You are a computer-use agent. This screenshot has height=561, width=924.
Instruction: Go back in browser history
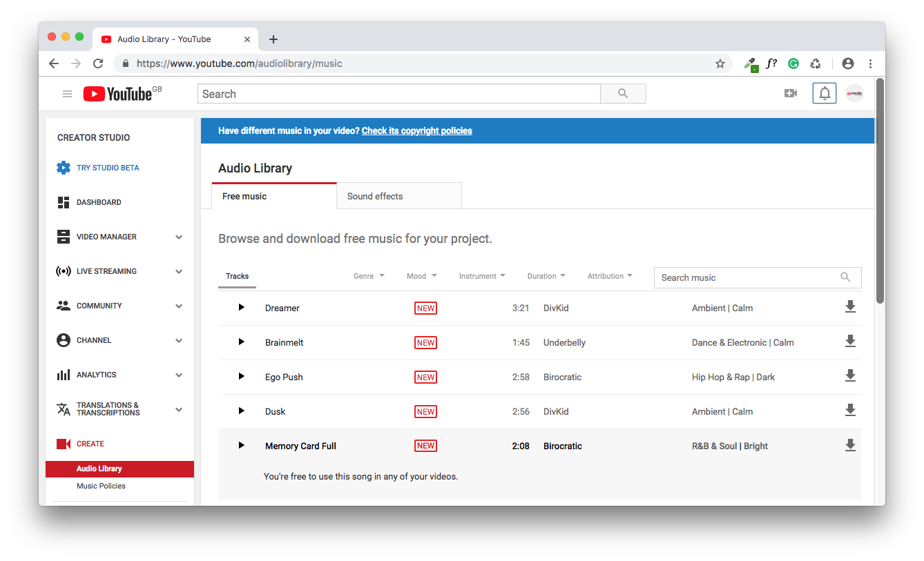click(x=54, y=63)
